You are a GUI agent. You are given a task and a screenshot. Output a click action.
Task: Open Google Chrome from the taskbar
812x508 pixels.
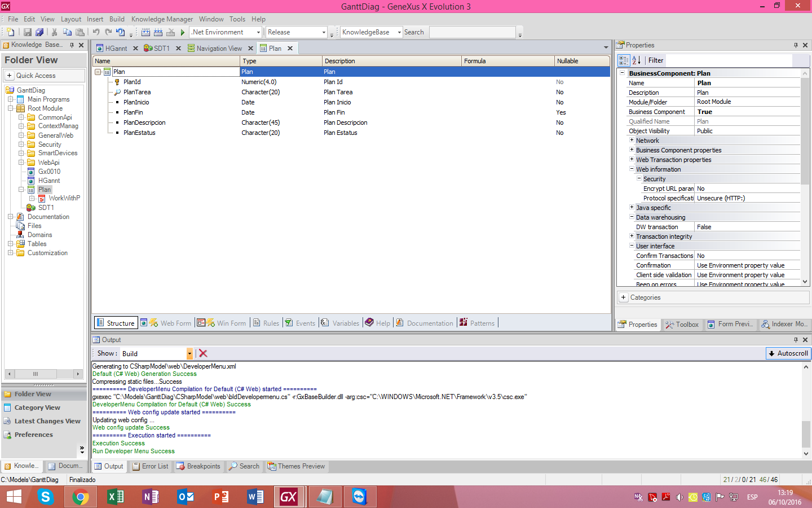click(x=81, y=497)
